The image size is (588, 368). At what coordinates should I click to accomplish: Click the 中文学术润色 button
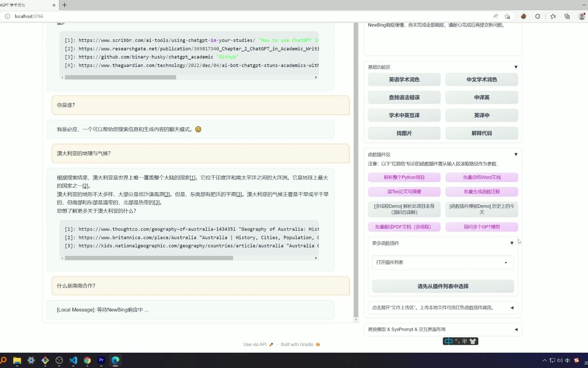[x=481, y=80]
